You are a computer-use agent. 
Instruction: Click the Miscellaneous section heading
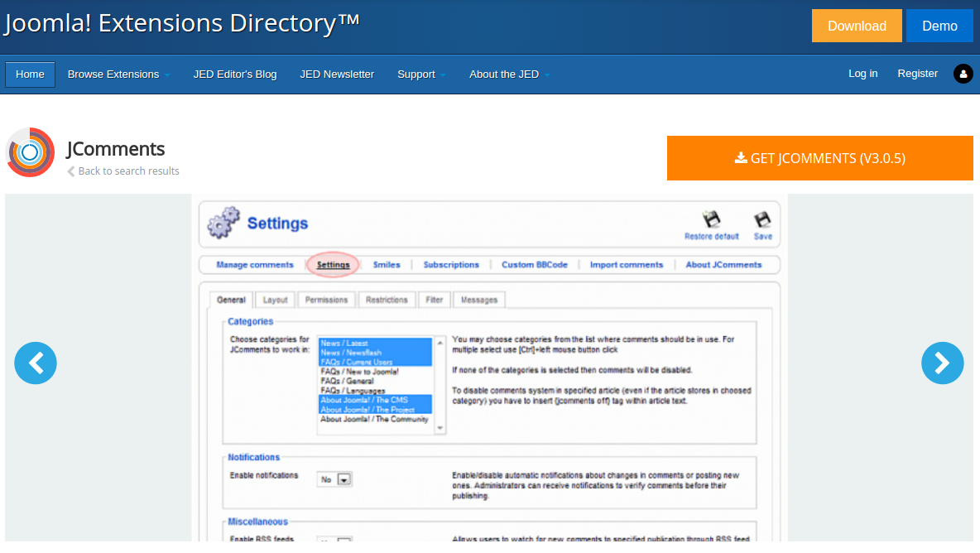coord(257,522)
